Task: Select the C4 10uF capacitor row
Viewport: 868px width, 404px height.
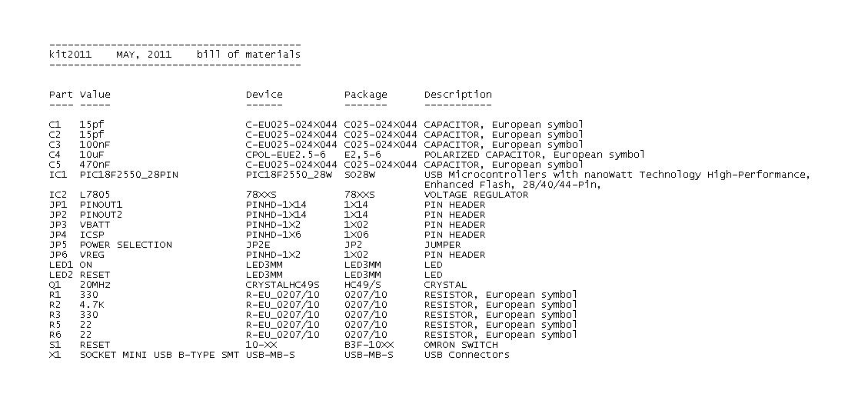Action: (x=347, y=155)
